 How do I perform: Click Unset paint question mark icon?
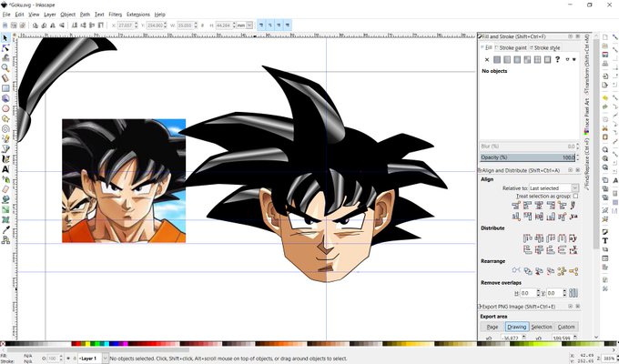click(x=557, y=60)
